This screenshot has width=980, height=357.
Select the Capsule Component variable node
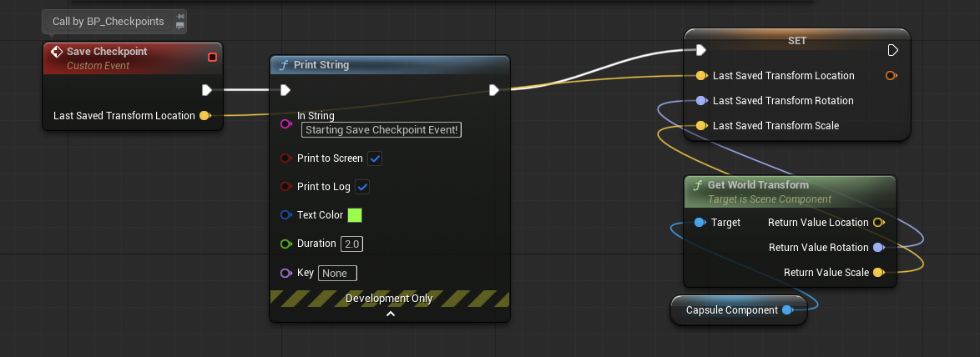tap(739, 310)
